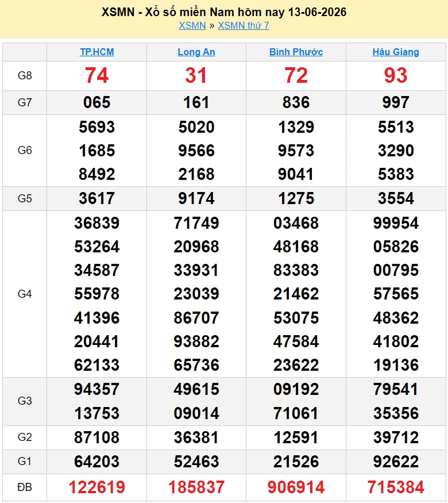This screenshot has width=448, height=503.
Task: Open the Hậu Giang province link
Action: pyautogui.click(x=396, y=52)
